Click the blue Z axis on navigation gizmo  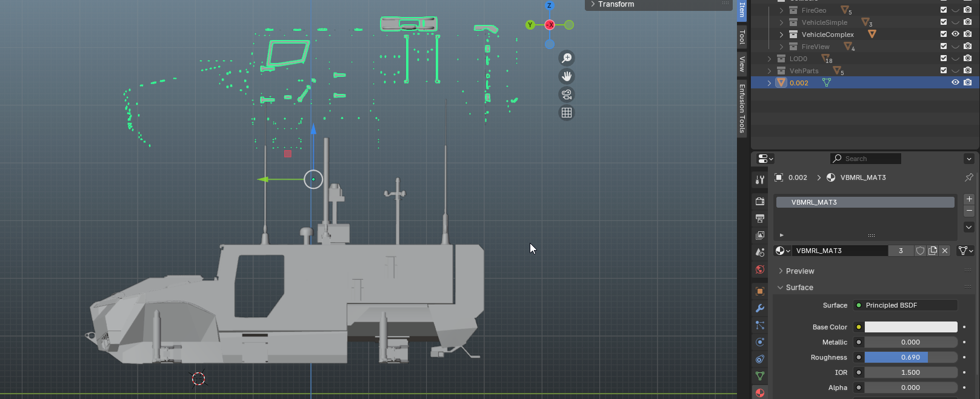click(550, 5)
